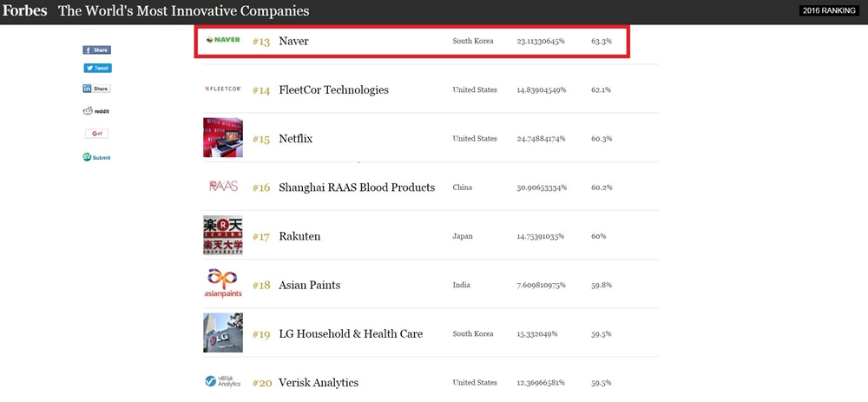Open the FleetCor Technologies link
Image resolution: width=868 pixels, height=402 pixels.
(333, 90)
